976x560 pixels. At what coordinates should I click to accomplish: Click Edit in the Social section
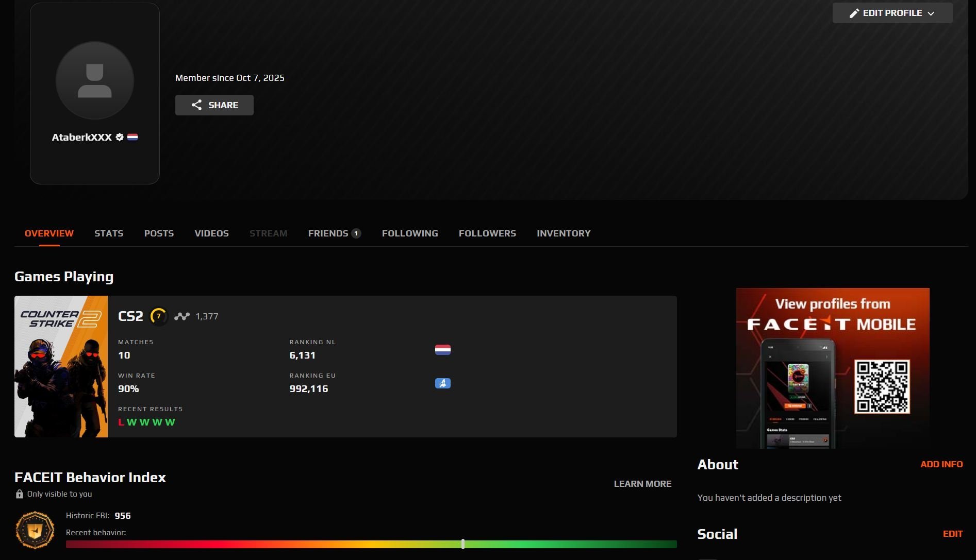pos(952,534)
